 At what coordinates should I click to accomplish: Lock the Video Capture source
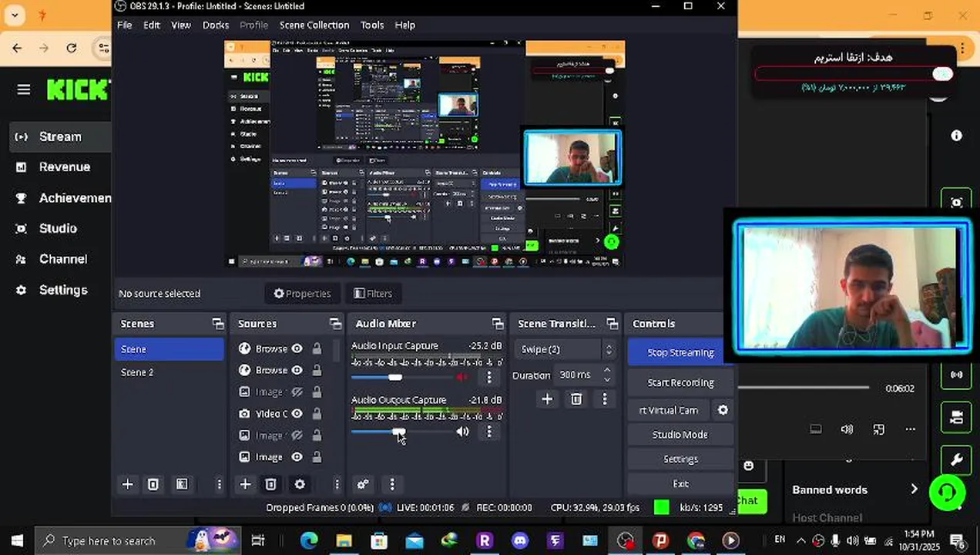317,414
